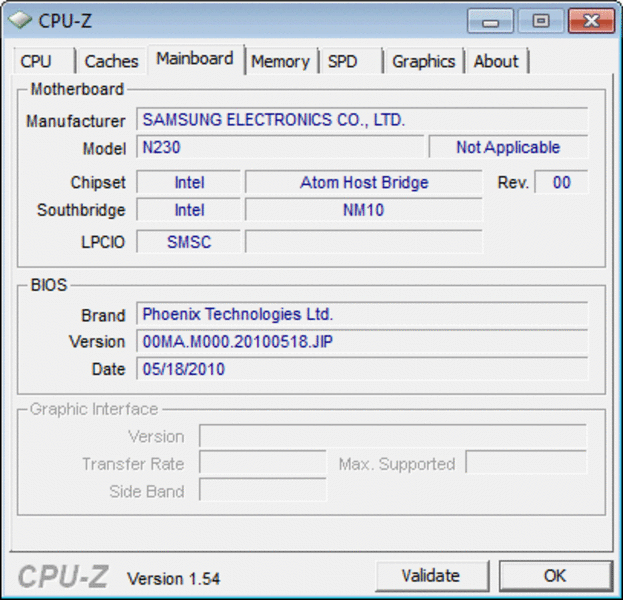Click the Version 1.54 text
The width and height of the screenshot is (623, 600).
173,579
